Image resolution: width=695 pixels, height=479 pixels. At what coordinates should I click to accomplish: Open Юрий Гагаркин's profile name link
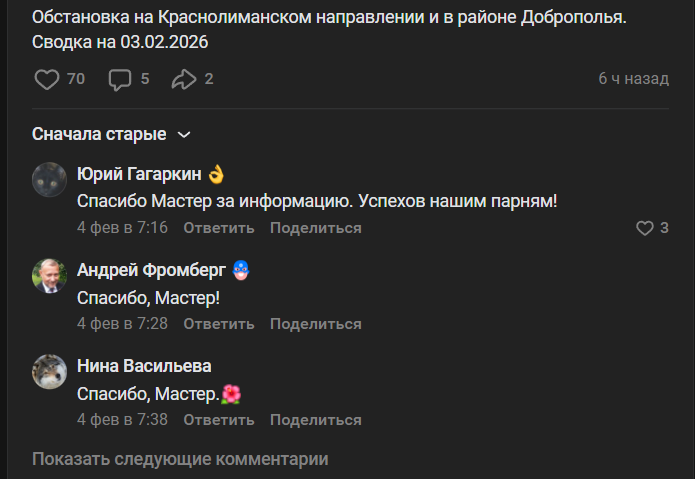click(139, 174)
